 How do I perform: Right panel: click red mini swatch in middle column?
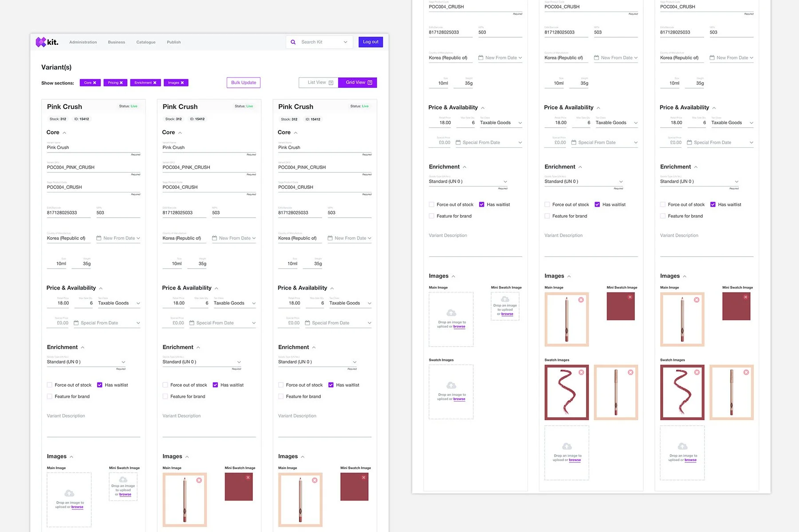621,306
